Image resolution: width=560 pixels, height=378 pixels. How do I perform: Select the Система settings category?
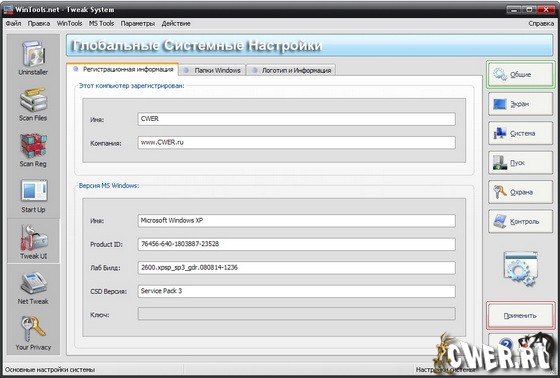click(x=520, y=133)
